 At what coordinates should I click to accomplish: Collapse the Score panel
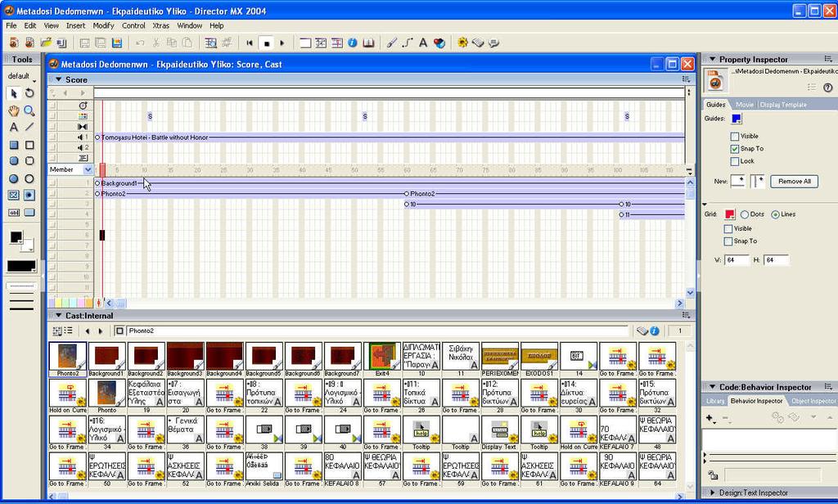click(x=58, y=79)
